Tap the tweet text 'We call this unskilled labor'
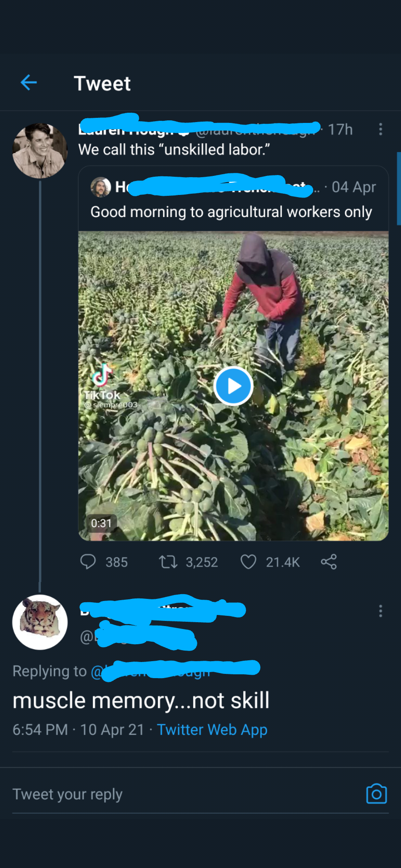The height and width of the screenshot is (868, 401). [x=174, y=150]
